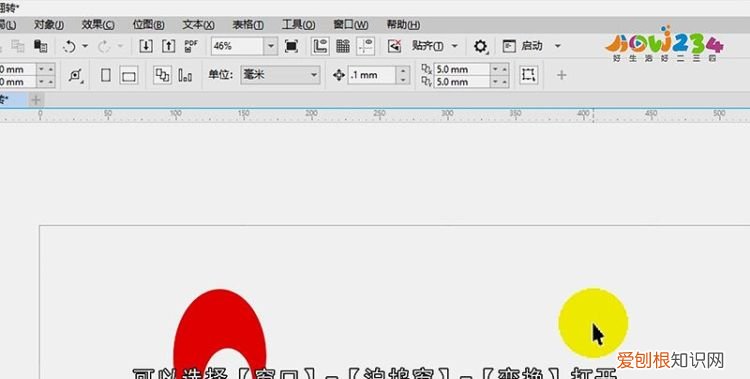
Task: Open the 文本(X) menu
Action: (x=199, y=25)
